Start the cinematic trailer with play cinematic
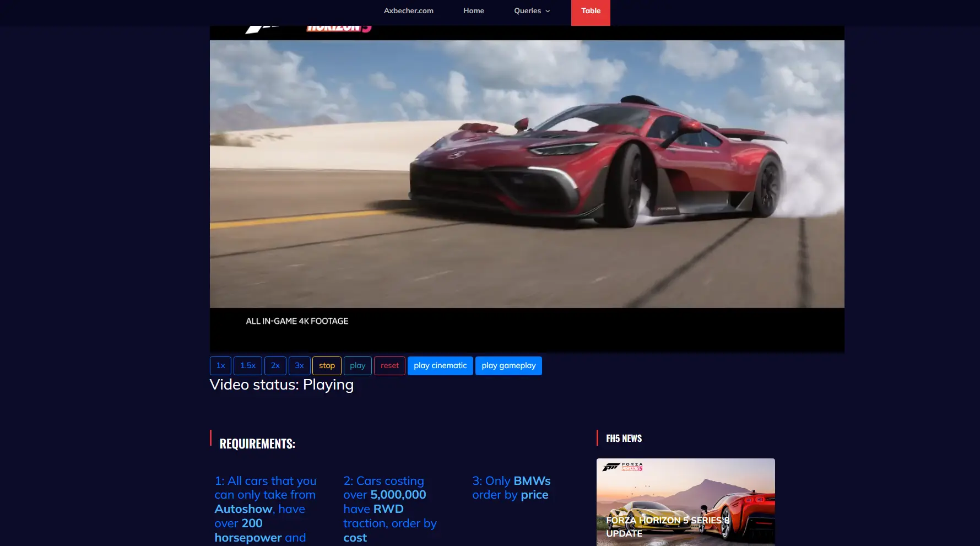980x546 pixels. (x=440, y=365)
